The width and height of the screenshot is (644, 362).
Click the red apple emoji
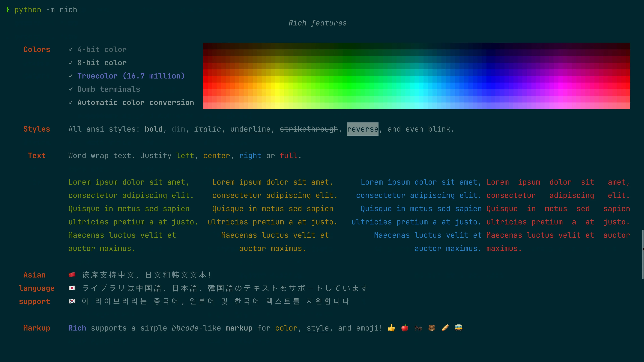click(x=405, y=328)
